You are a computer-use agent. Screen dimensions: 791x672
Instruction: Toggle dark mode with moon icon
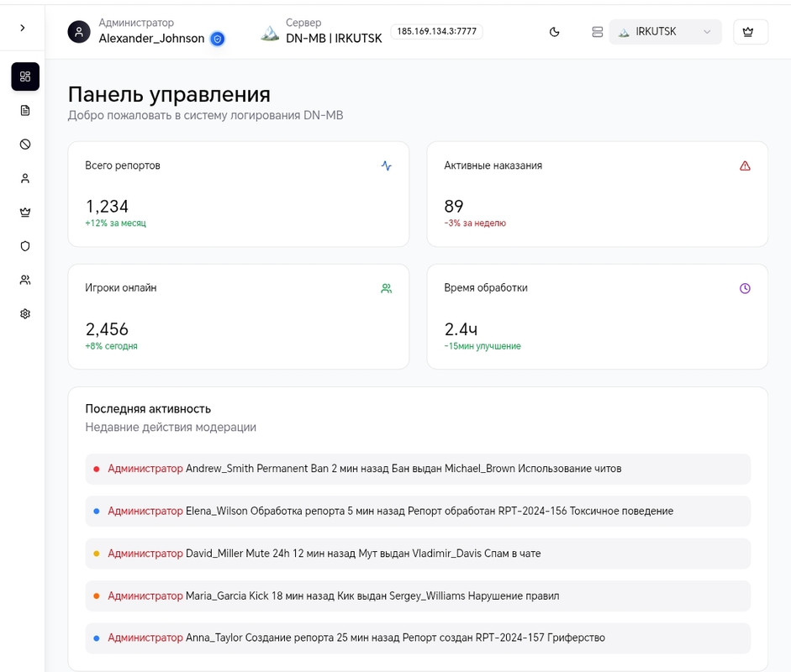click(x=555, y=32)
